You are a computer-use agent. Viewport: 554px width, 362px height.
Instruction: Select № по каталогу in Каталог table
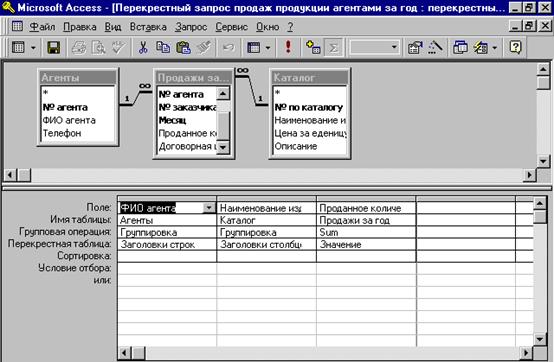point(309,107)
